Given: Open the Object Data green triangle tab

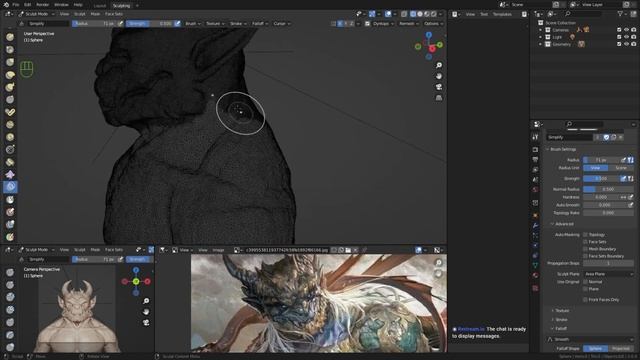Looking at the screenshot, I should click(x=535, y=265).
